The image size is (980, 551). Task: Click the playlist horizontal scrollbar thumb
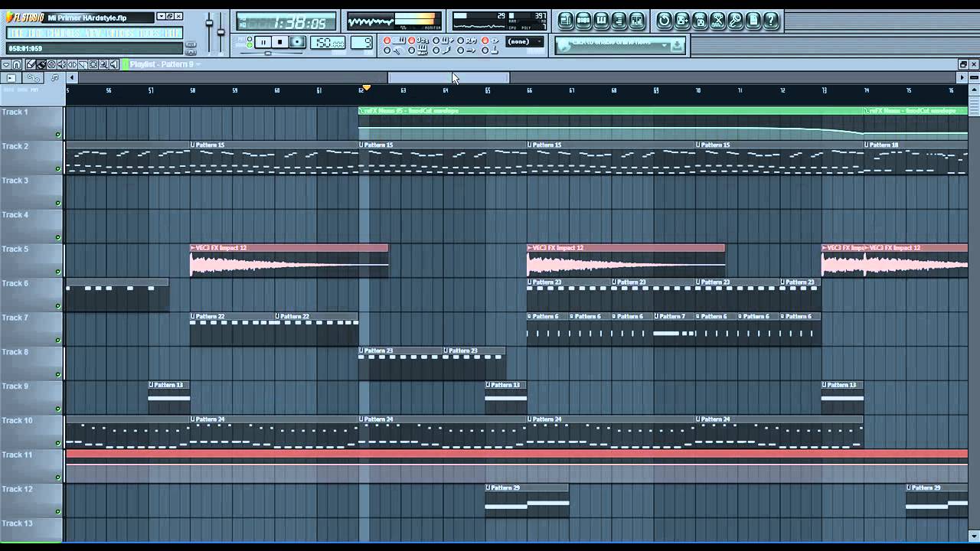click(449, 78)
